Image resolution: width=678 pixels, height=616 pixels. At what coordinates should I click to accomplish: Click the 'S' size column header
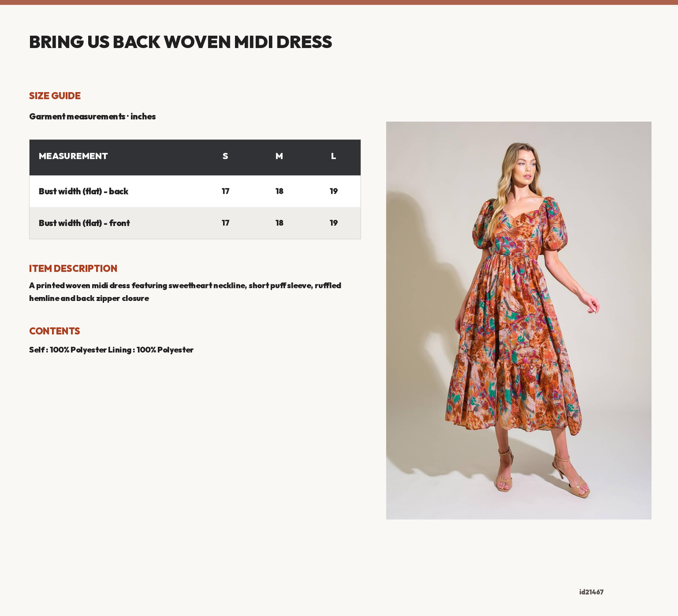(225, 156)
